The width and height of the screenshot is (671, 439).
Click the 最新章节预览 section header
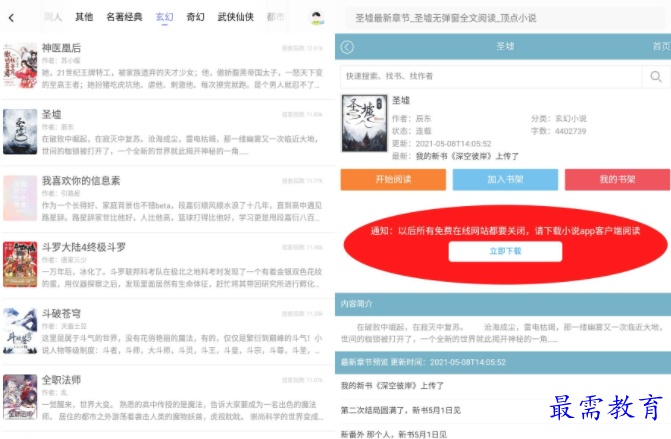(503, 362)
